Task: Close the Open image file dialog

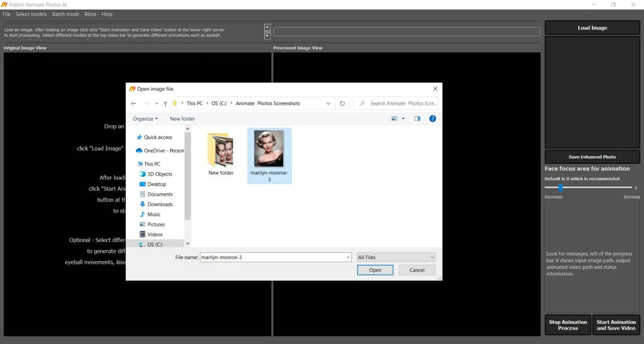Action: [x=435, y=89]
